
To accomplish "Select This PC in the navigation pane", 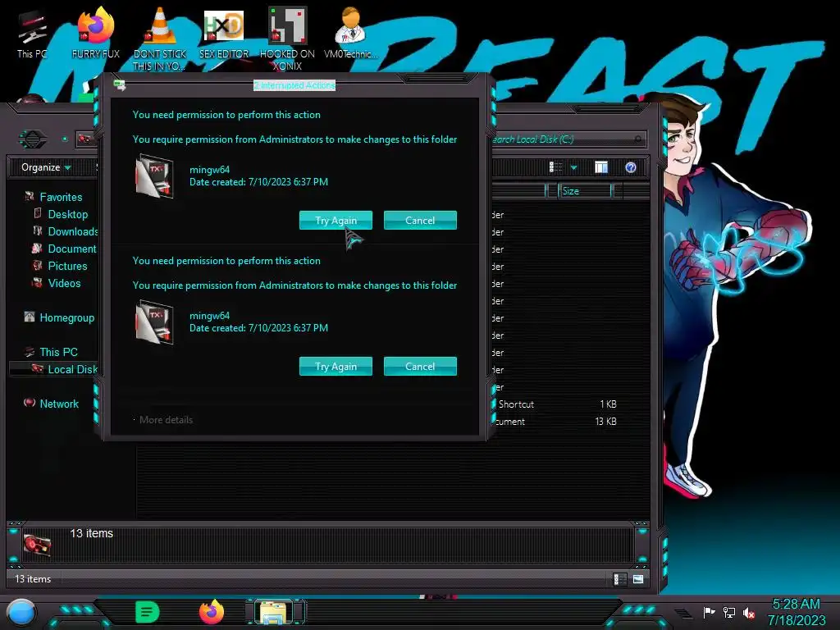I will (58, 352).
